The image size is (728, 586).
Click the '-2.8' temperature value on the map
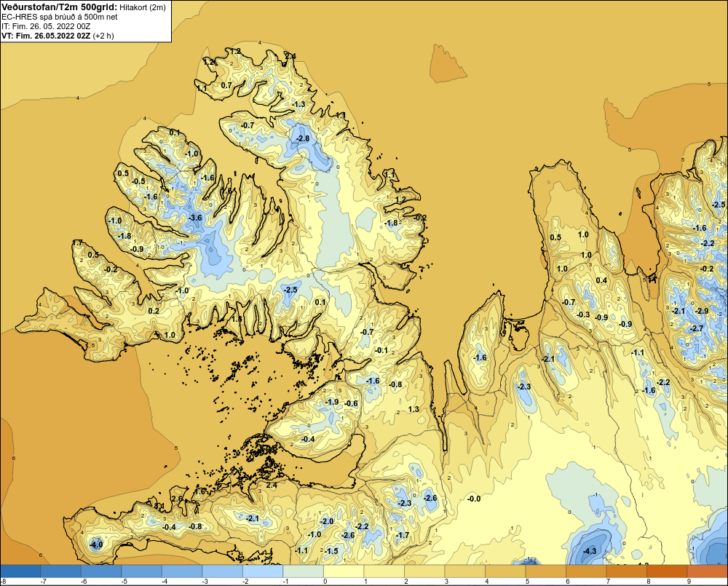[x=303, y=138]
